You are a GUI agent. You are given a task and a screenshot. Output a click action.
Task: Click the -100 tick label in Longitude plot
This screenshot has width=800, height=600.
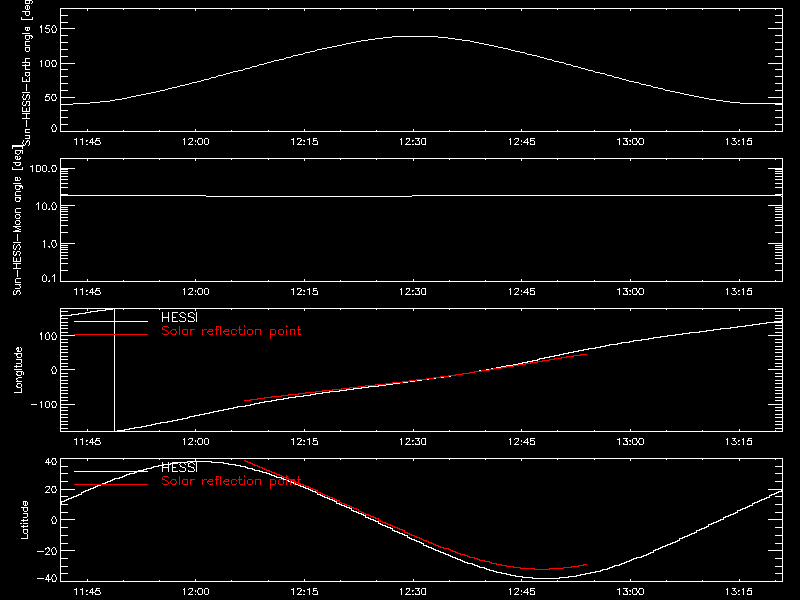[x=44, y=405]
